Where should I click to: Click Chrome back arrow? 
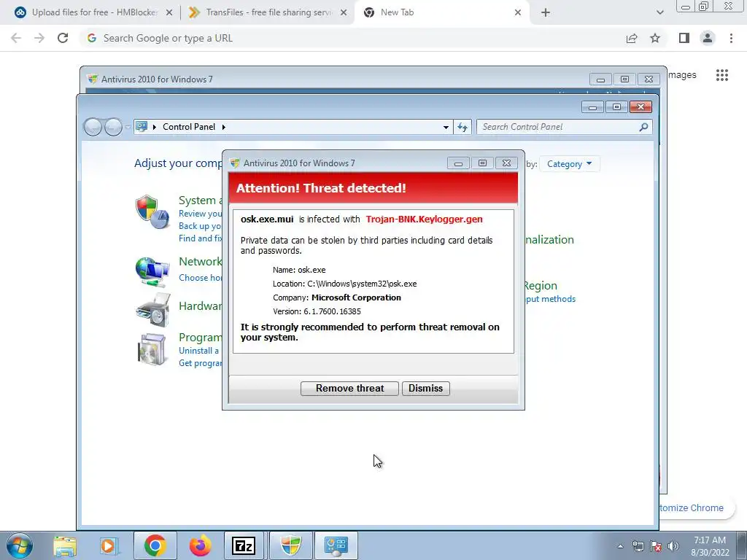(16, 38)
